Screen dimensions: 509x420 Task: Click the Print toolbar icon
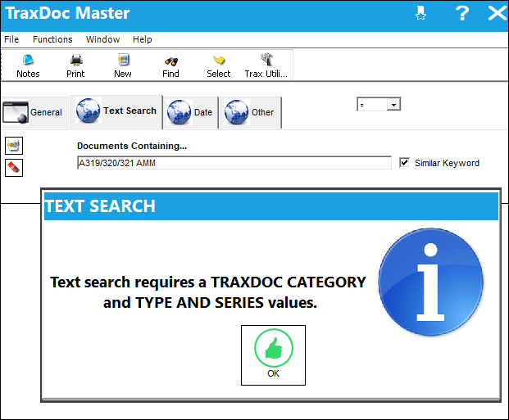[x=75, y=65]
